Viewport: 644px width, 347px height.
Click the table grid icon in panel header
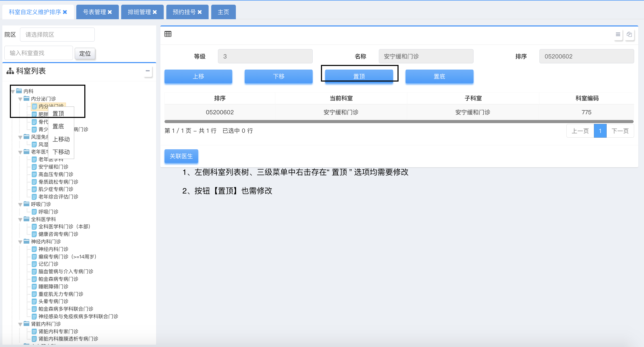coord(168,34)
